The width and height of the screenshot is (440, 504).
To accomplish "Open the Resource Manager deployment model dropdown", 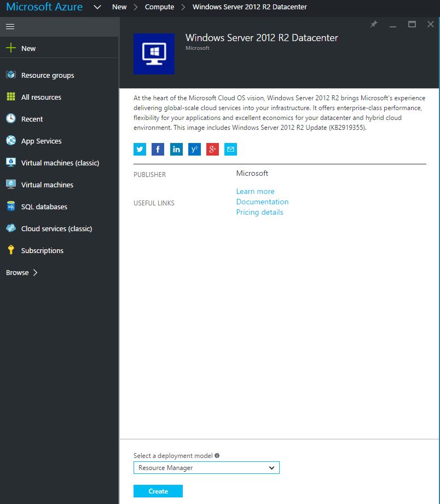I will pos(206,468).
